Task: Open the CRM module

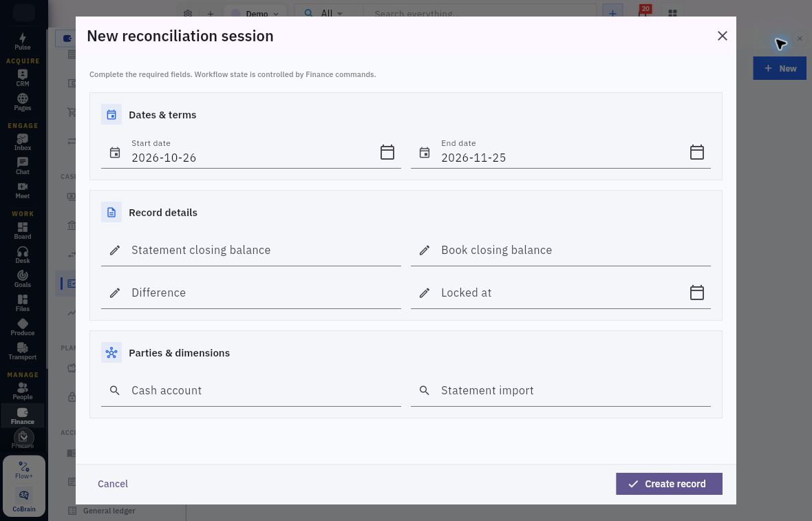Action: point(22,78)
